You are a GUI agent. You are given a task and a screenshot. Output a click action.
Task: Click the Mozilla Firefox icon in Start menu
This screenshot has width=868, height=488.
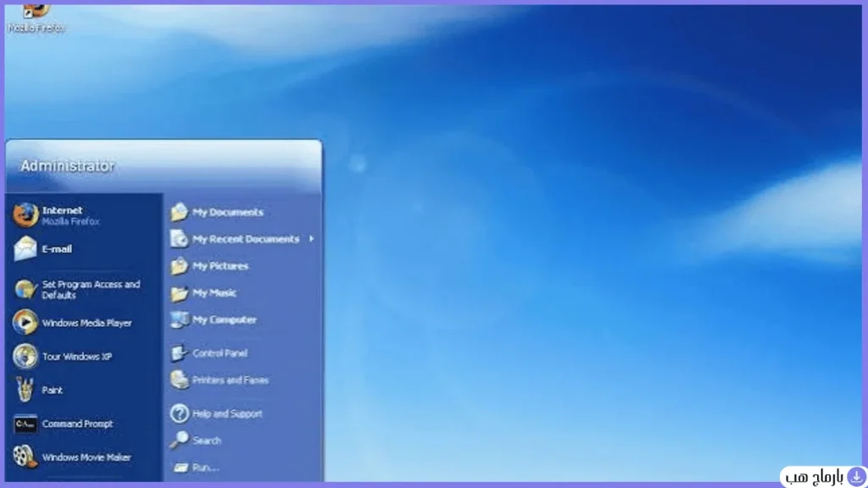[x=25, y=214]
